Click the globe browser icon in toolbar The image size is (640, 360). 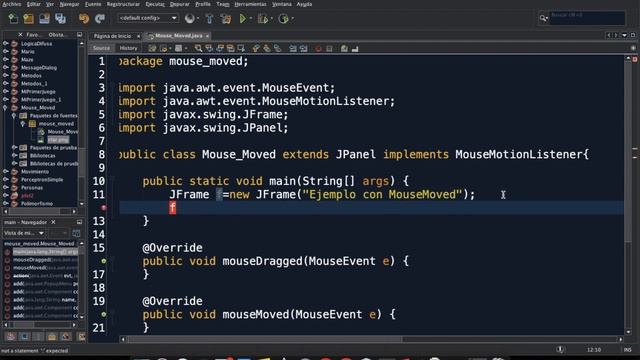(x=189, y=18)
